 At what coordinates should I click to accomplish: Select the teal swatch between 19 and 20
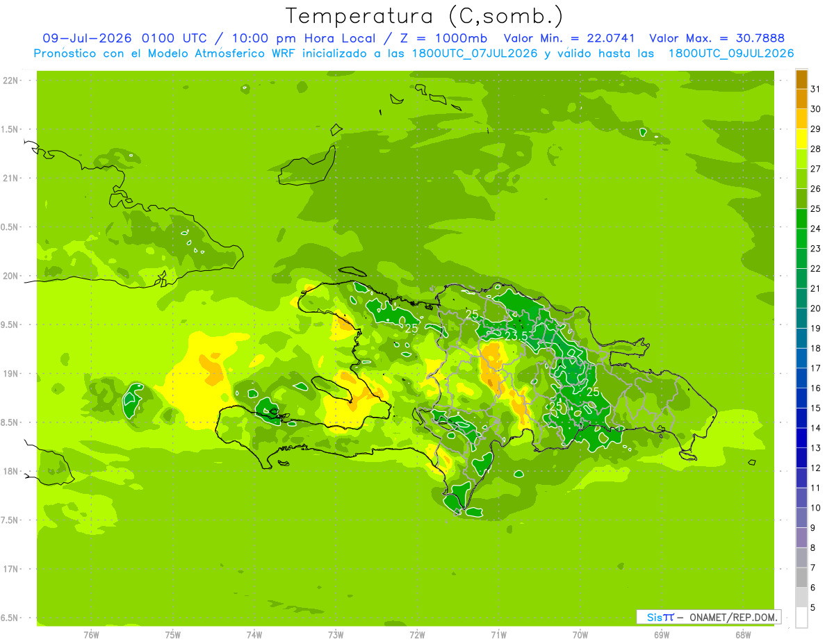pyautogui.click(x=801, y=318)
